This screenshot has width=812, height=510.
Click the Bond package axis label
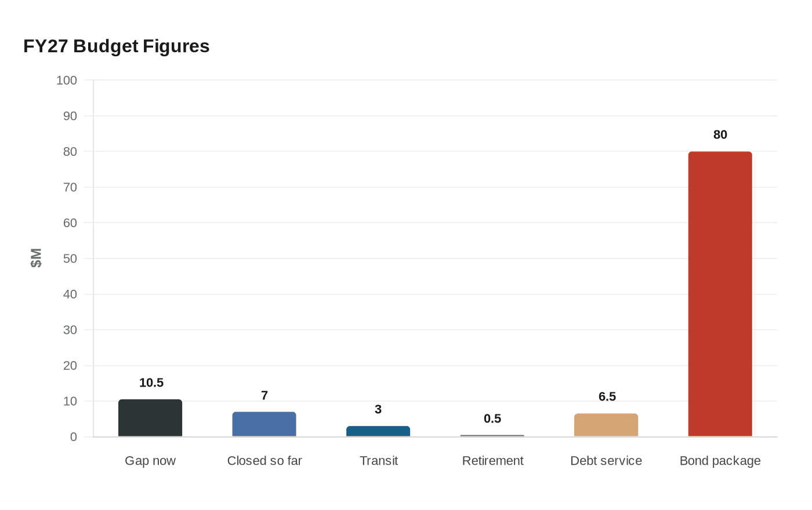(720, 461)
